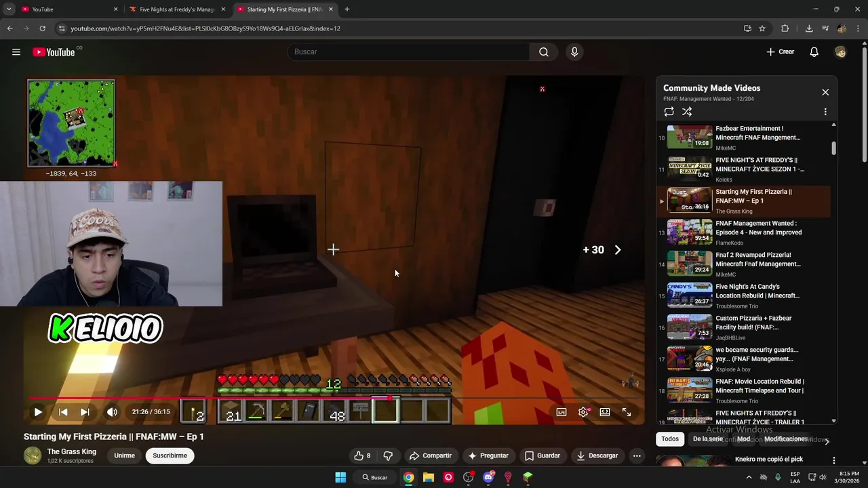
Task: Show hidden system tray icons
Action: click(749, 477)
